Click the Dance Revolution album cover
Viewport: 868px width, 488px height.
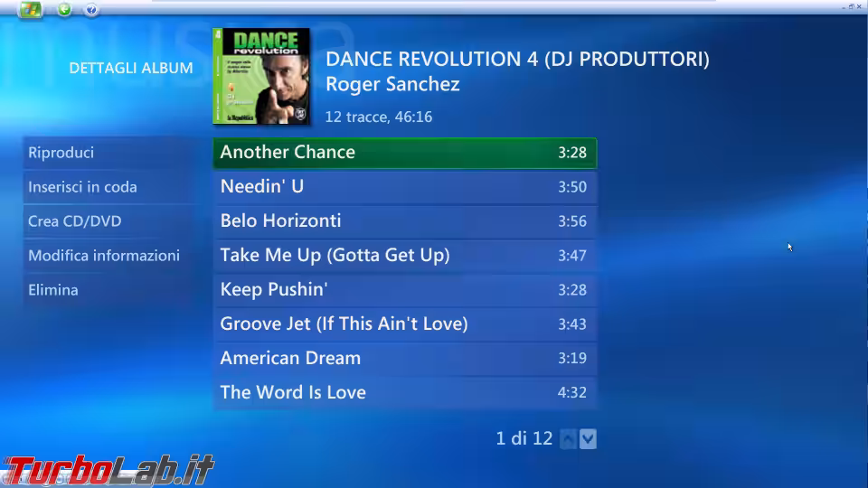pos(261,76)
